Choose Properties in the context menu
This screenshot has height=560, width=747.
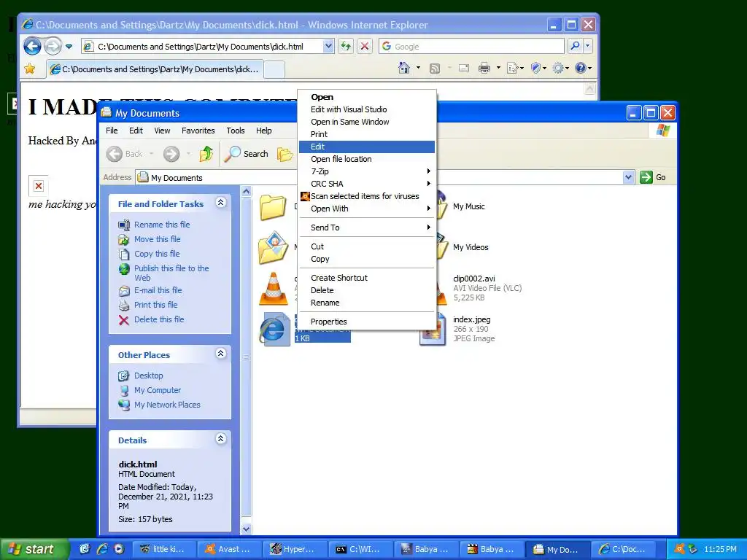(366, 322)
